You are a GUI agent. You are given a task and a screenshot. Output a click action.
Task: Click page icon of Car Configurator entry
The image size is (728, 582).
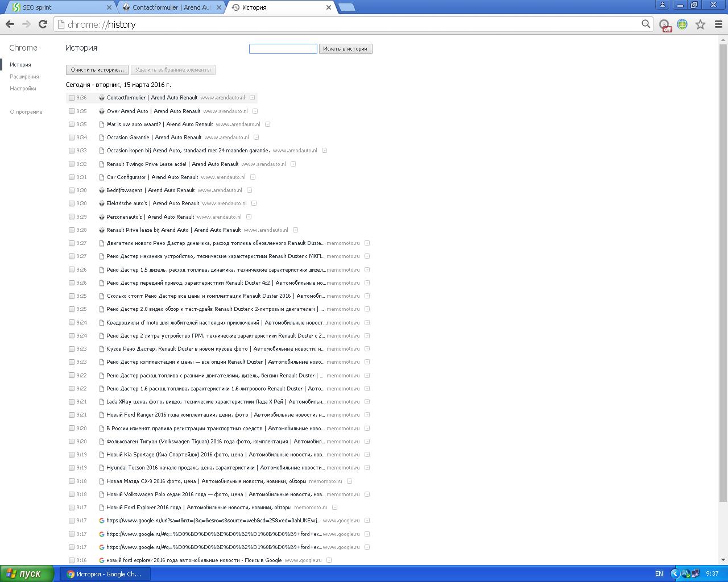pos(102,177)
